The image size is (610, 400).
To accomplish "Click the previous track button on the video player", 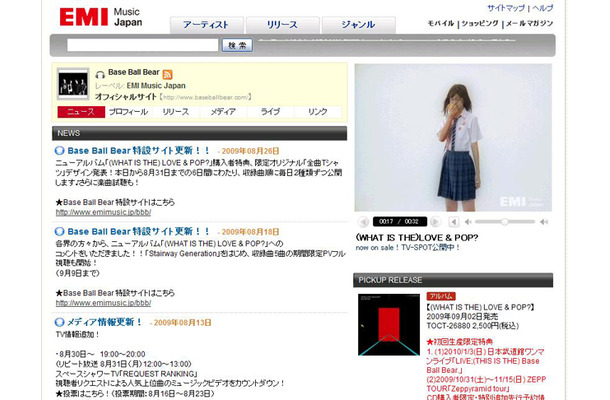I will pyautogui.click(x=363, y=222).
